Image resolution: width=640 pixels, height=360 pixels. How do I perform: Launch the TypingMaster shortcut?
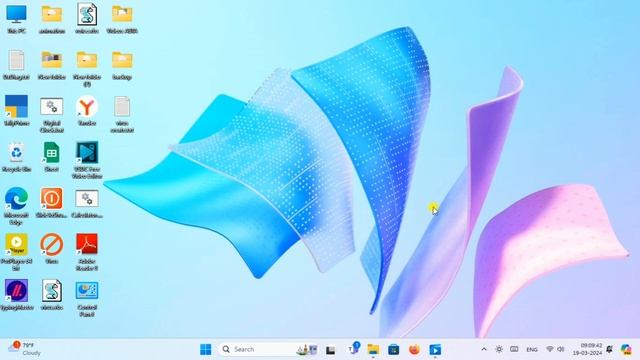coord(16,295)
